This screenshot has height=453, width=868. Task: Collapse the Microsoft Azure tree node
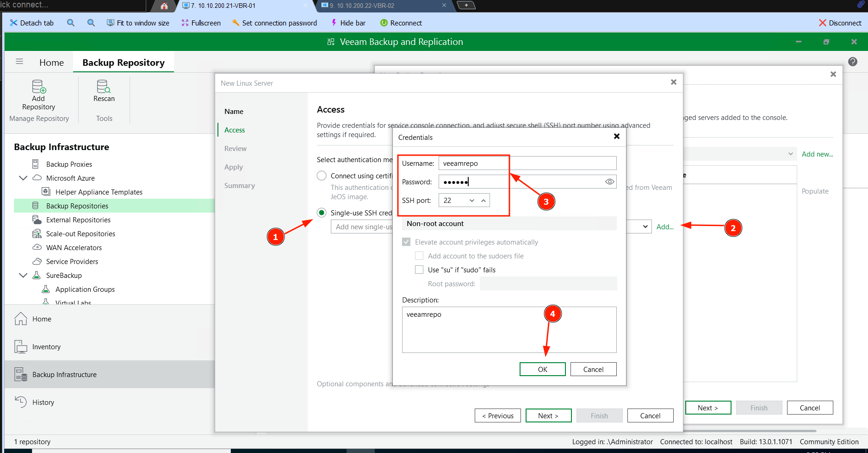pyautogui.click(x=23, y=178)
